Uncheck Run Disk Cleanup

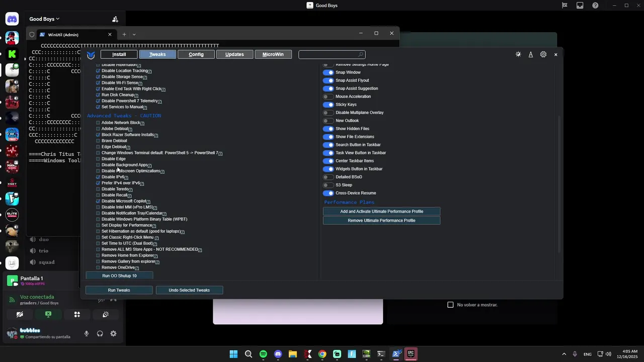click(x=98, y=95)
